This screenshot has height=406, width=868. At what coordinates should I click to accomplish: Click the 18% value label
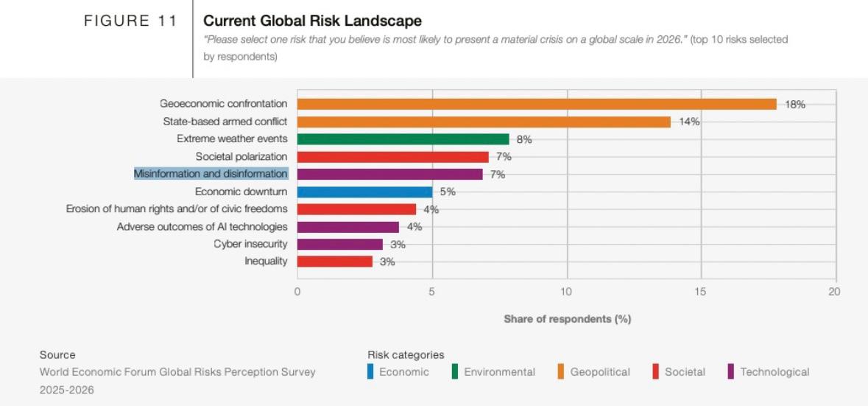tap(795, 105)
